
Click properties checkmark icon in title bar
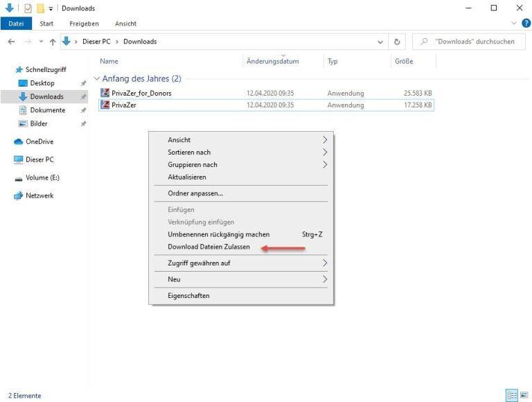coord(28,8)
